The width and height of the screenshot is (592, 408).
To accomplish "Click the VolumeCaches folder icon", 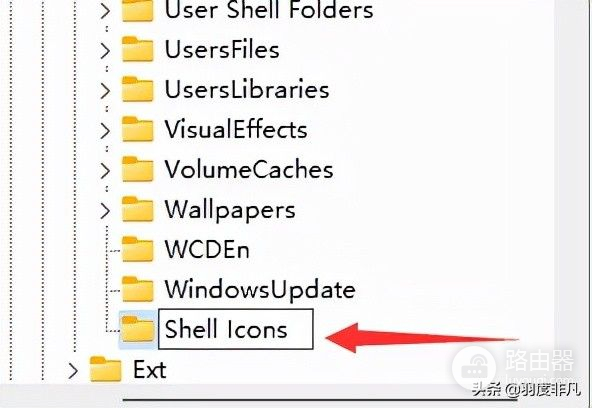I will [x=137, y=169].
